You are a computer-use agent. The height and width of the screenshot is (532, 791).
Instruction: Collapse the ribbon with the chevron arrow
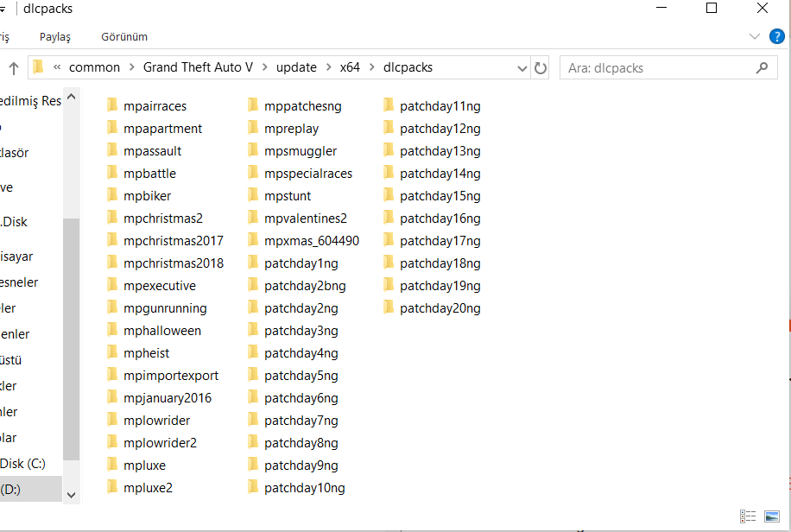point(755,36)
